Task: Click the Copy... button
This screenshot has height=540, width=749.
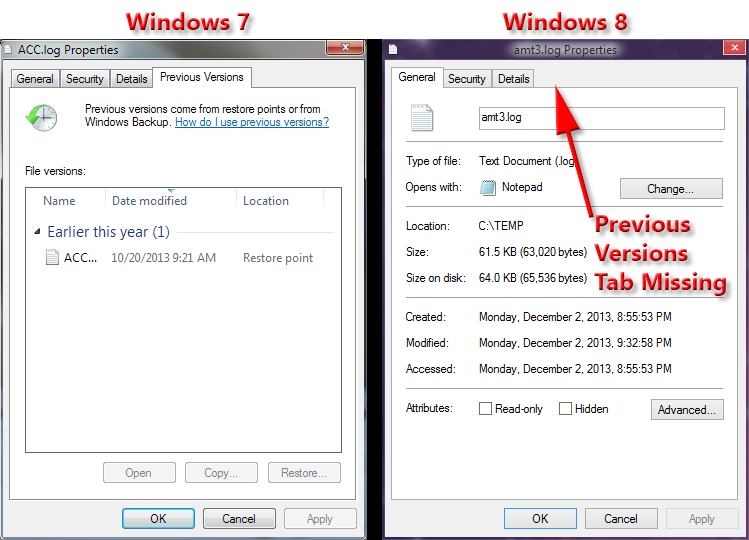Action: coord(221,473)
